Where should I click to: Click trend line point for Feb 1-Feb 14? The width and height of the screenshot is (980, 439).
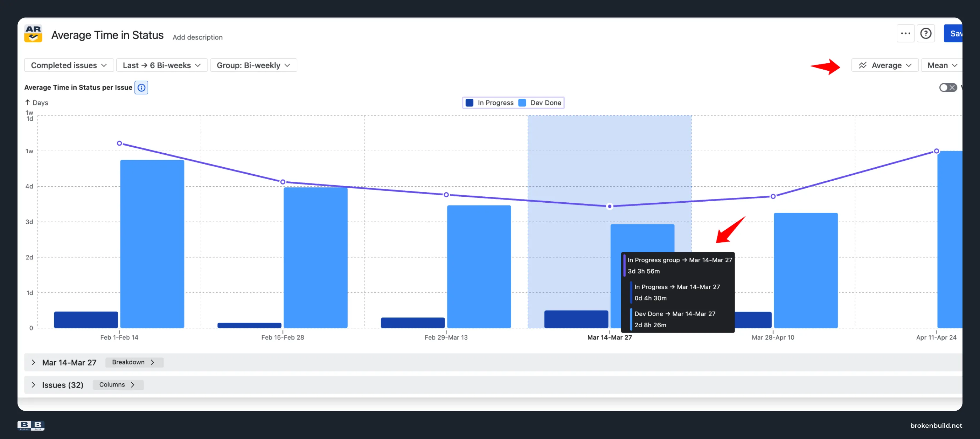pyautogui.click(x=119, y=144)
